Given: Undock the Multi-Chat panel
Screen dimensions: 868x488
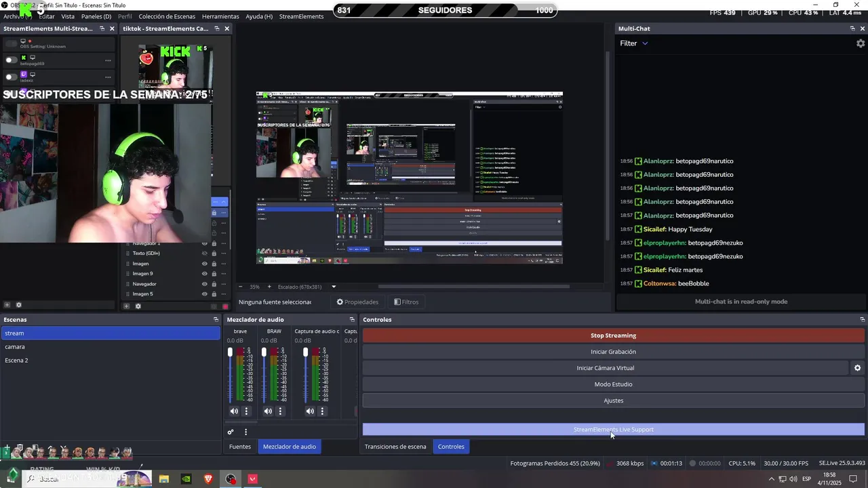Looking at the screenshot, I should 852,28.
